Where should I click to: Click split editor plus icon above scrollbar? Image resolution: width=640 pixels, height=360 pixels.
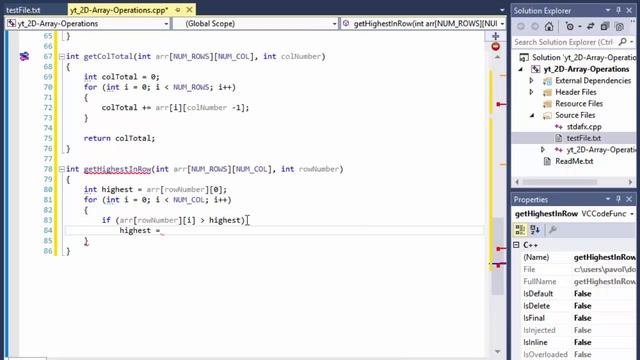click(x=496, y=36)
